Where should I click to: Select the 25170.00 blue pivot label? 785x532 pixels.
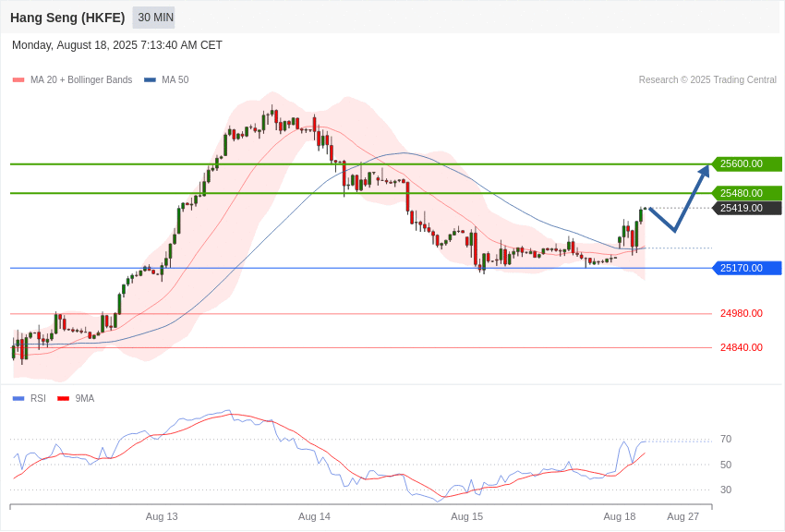point(746,268)
